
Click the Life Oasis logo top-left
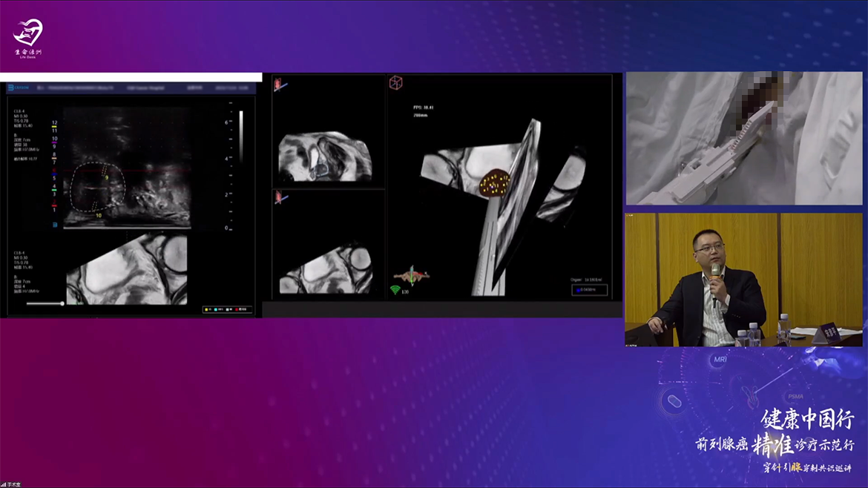28,38
